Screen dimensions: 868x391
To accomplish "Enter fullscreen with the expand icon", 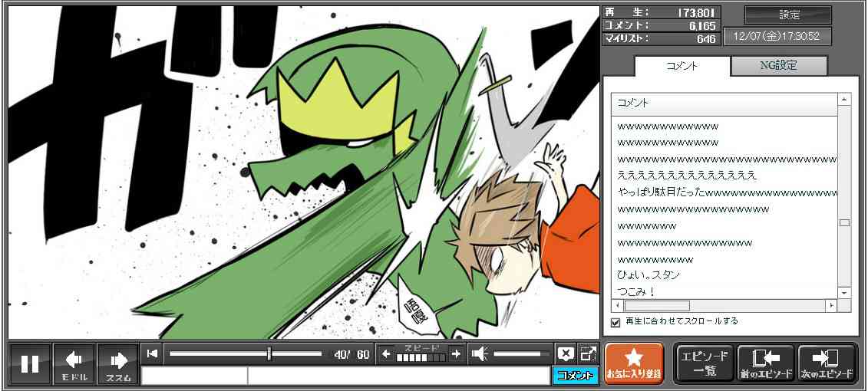I will [588, 353].
